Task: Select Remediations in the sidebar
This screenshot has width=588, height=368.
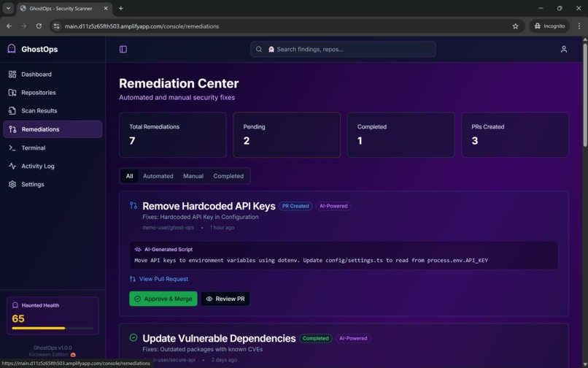Action: click(53, 129)
